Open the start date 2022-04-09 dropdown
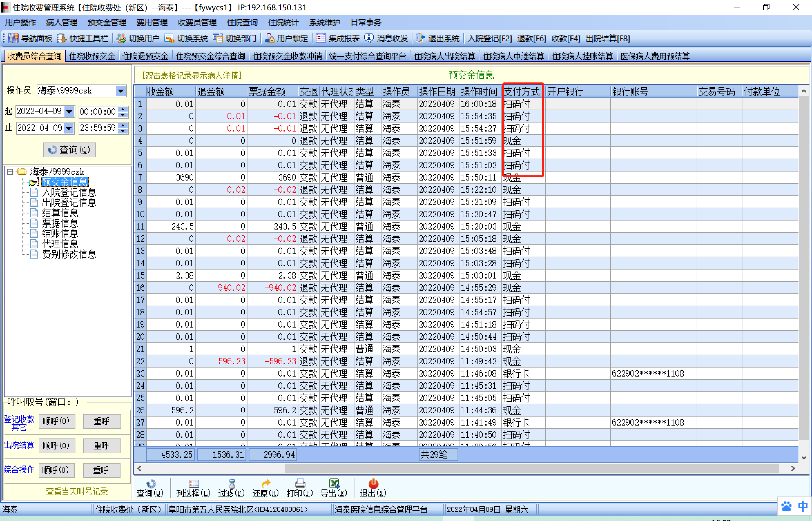812x521 pixels. tap(69, 111)
